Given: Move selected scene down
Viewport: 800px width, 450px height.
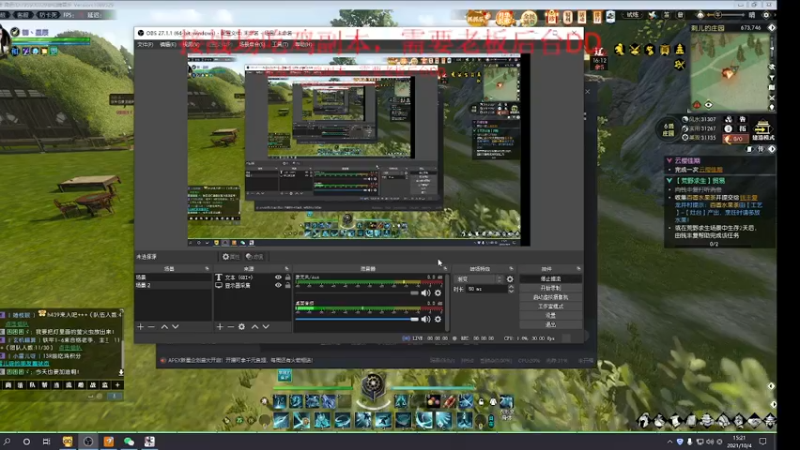Looking at the screenshot, I should (x=175, y=327).
